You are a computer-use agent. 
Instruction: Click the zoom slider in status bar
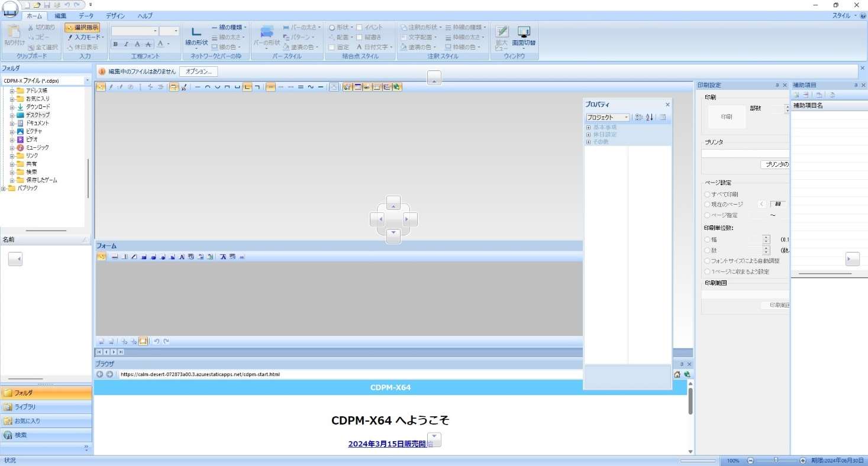coord(776,461)
